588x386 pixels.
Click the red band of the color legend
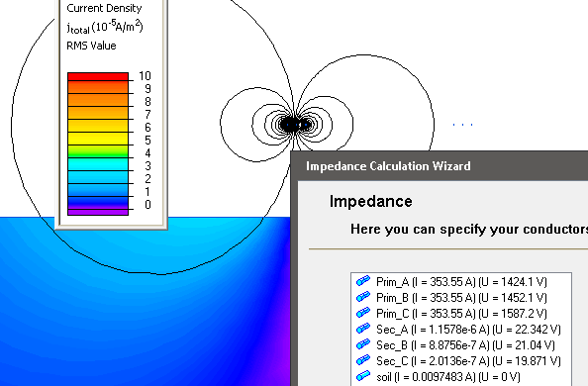pos(98,76)
